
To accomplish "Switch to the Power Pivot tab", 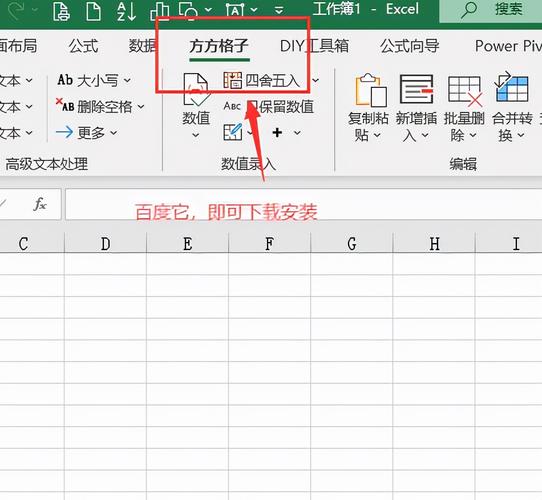I will tap(508, 46).
